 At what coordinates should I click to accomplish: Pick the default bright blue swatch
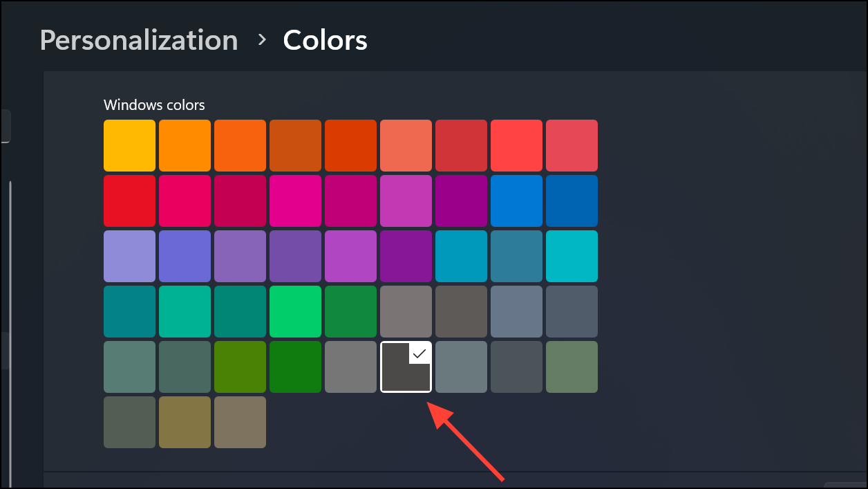[516, 201]
